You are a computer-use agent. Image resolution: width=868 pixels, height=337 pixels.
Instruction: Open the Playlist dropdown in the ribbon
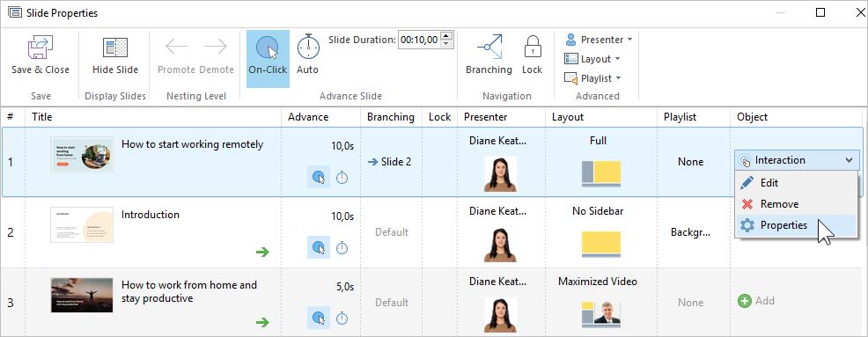(592, 78)
